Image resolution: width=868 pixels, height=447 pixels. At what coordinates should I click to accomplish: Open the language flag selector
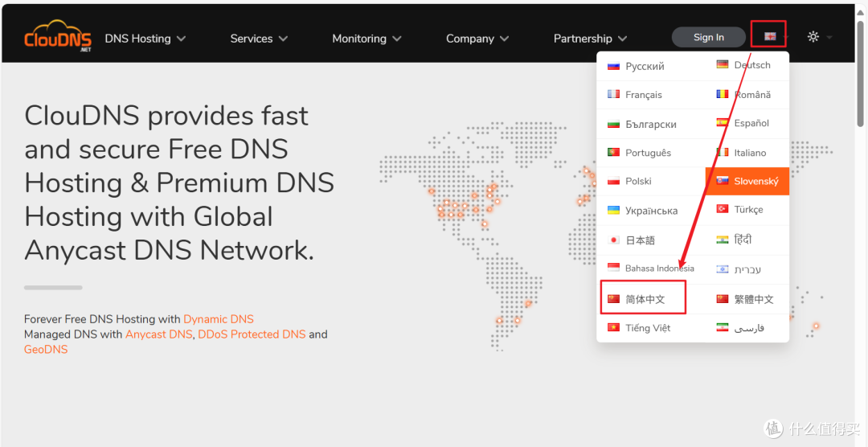(x=769, y=36)
